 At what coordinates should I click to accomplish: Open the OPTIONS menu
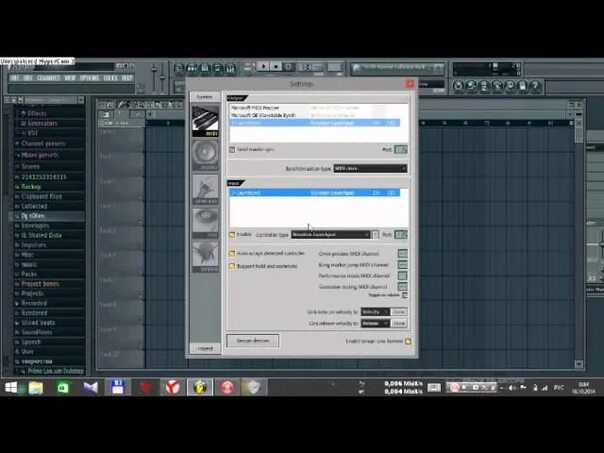click(89, 78)
